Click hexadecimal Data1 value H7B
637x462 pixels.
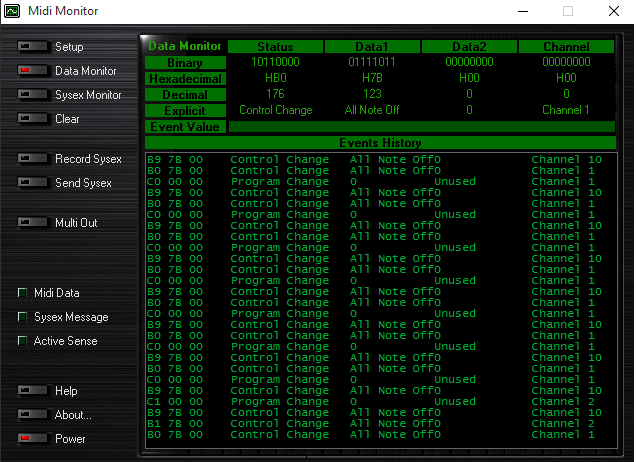coord(372,78)
